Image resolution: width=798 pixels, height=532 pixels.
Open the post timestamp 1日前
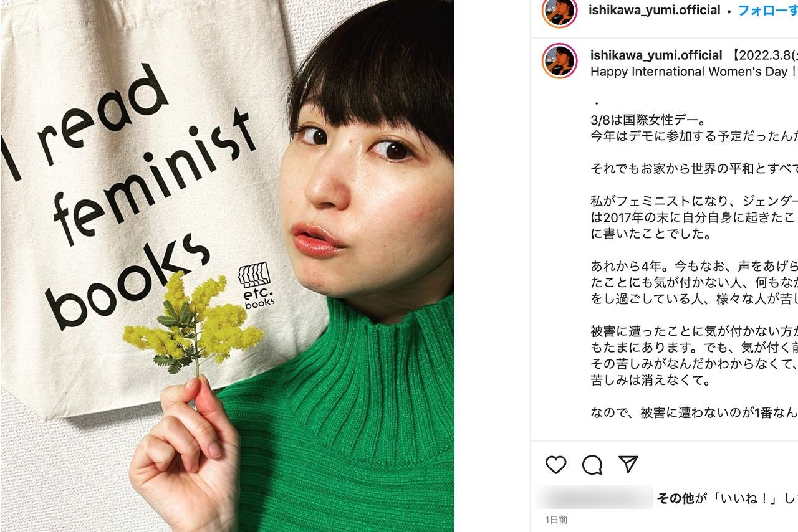point(556,520)
